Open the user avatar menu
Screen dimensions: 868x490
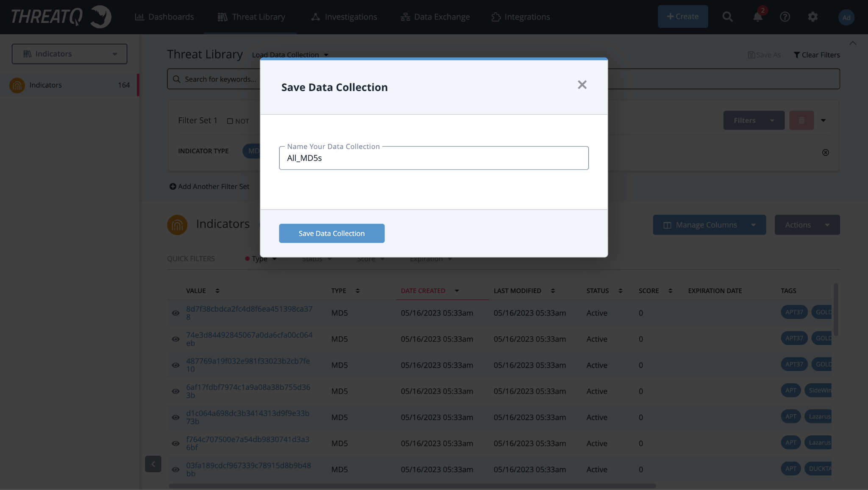pyautogui.click(x=846, y=17)
